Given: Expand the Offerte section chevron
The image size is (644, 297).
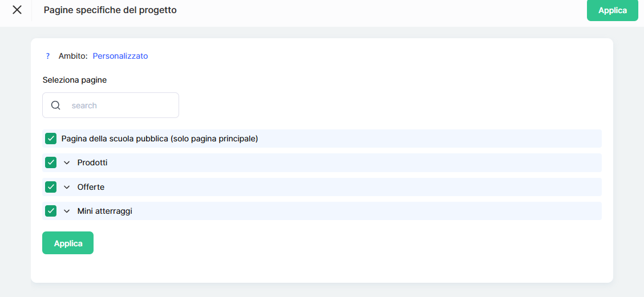Looking at the screenshot, I should 67,187.
